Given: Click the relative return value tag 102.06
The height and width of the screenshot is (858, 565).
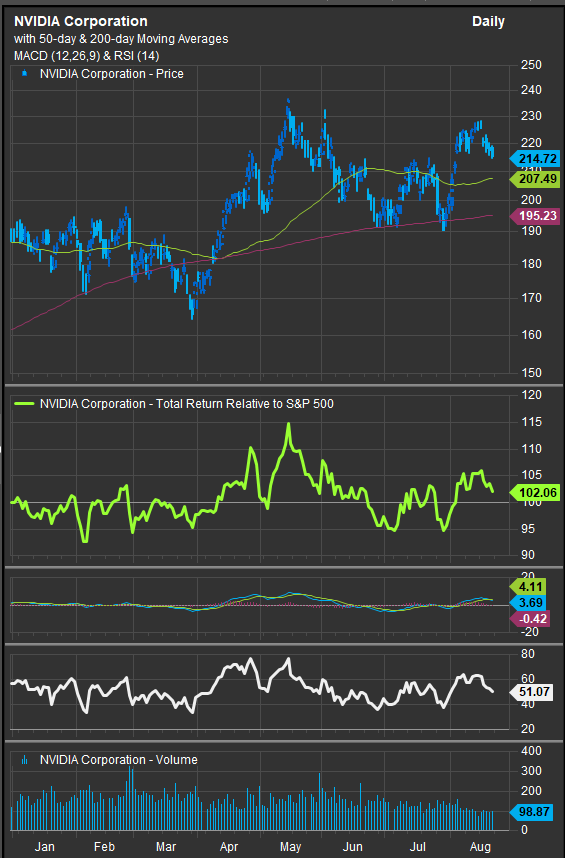Looking at the screenshot, I should pyautogui.click(x=535, y=492).
